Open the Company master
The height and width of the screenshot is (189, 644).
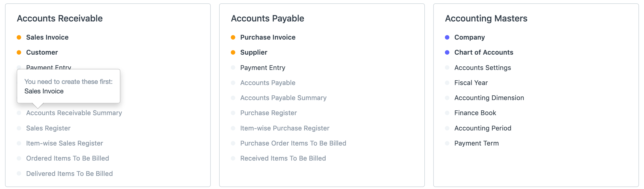(x=469, y=37)
